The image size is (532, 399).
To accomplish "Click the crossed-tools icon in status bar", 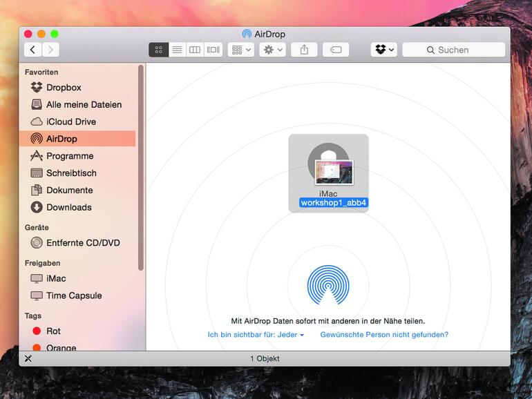I will pos(28,358).
